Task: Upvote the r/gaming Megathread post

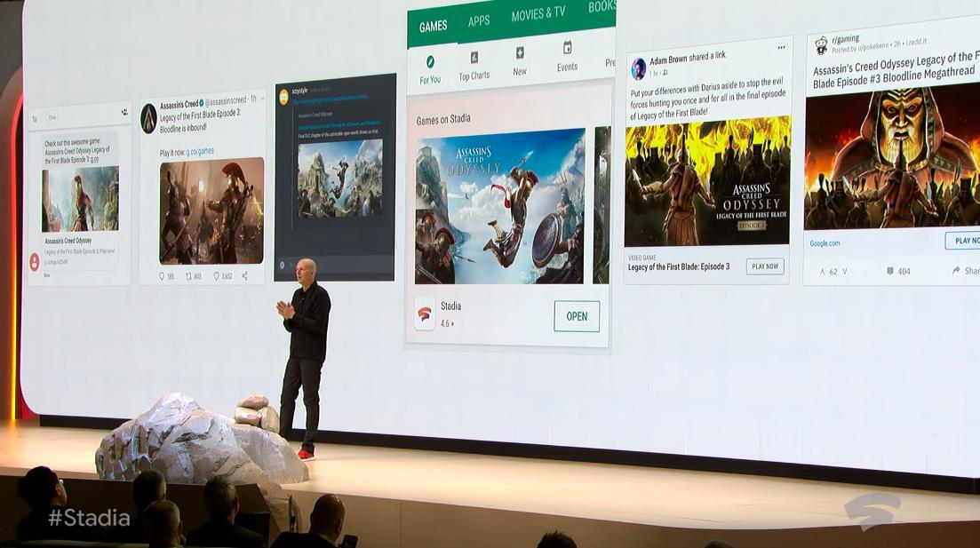Action: tap(822, 272)
